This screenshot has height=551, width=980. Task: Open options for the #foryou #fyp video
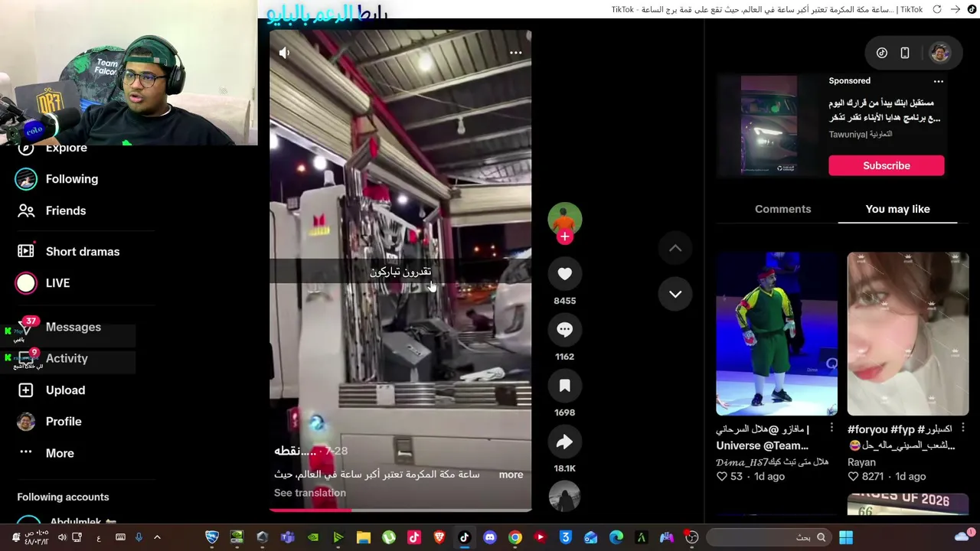coord(963,429)
